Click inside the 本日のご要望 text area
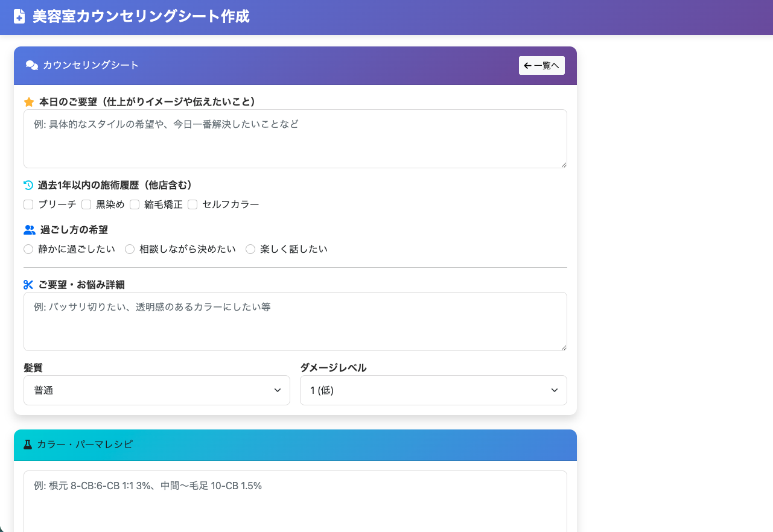Image resolution: width=773 pixels, height=532 pixels. click(295, 138)
